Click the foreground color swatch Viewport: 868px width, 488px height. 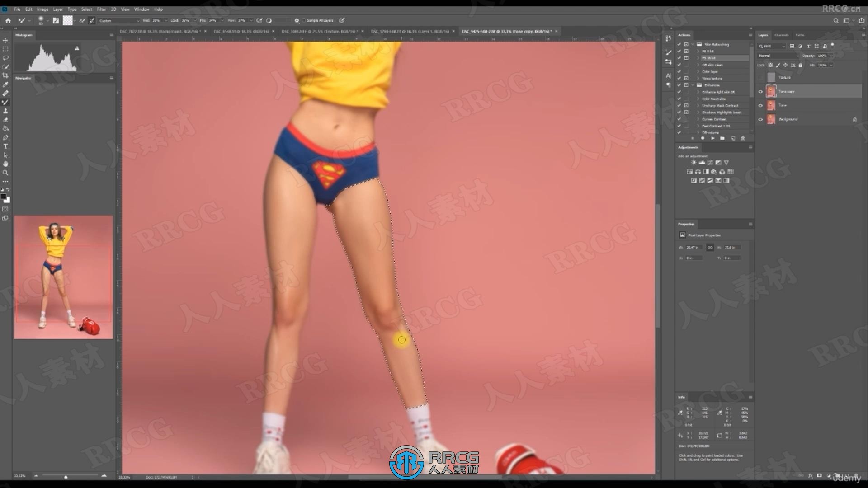(x=4, y=197)
